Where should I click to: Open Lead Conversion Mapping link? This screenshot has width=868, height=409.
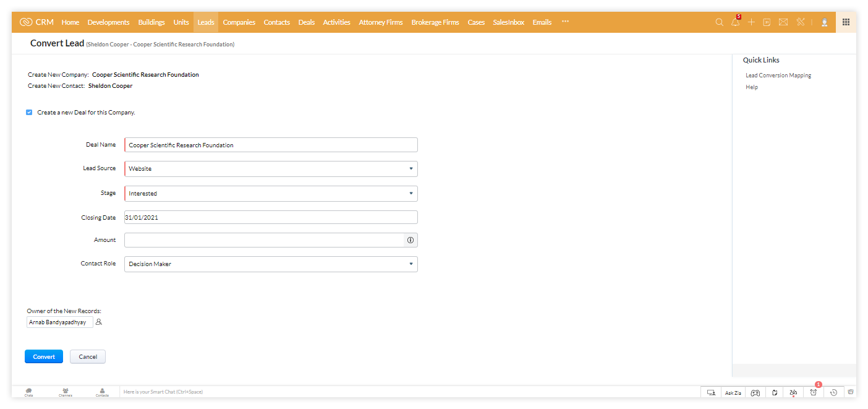[x=778, y=75]
